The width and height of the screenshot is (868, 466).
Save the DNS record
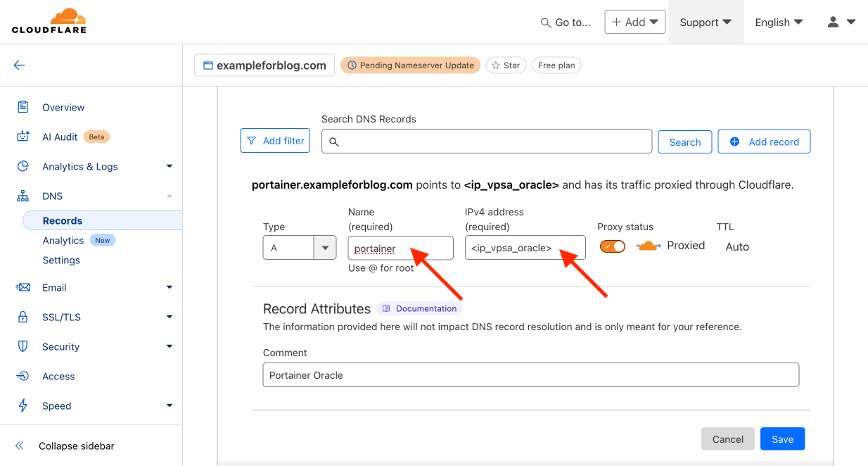pyautogui.click(x=782, y=439)
